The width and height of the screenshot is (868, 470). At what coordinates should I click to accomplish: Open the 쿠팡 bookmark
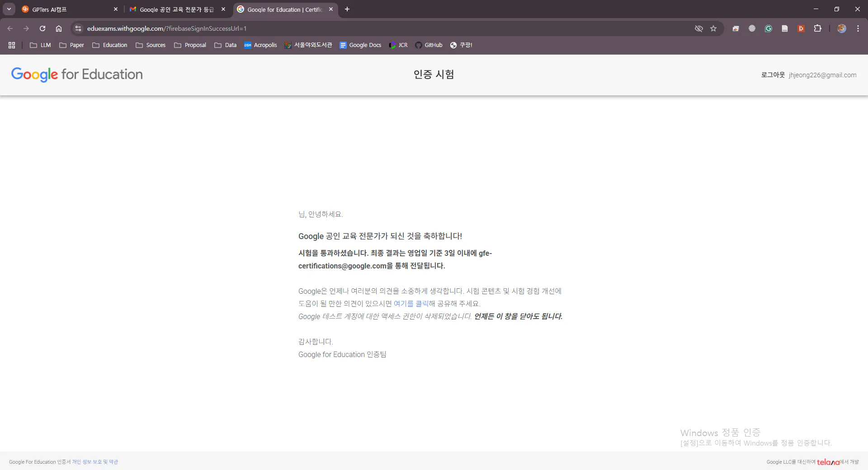[x=462, y=45]
